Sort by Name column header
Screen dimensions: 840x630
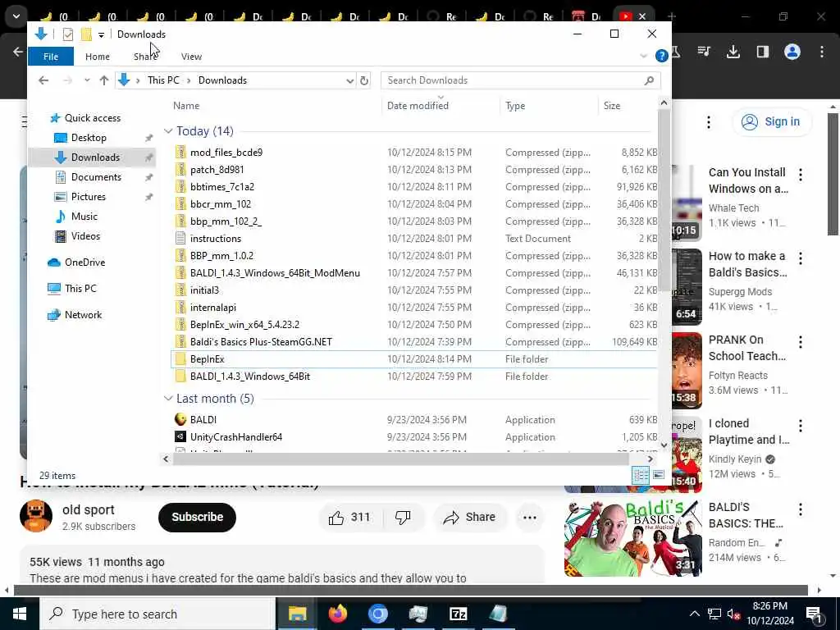186,106
